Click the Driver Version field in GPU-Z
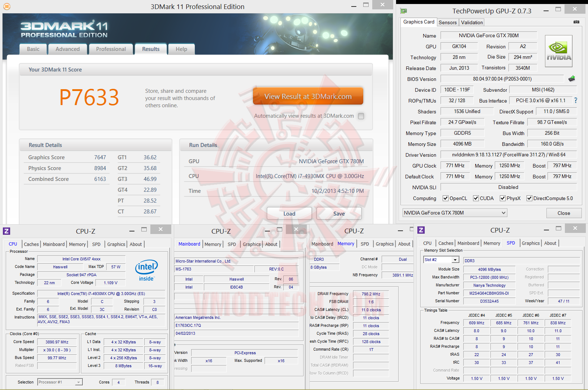This screenshot has width=588, height=390. tap(508, 155)
